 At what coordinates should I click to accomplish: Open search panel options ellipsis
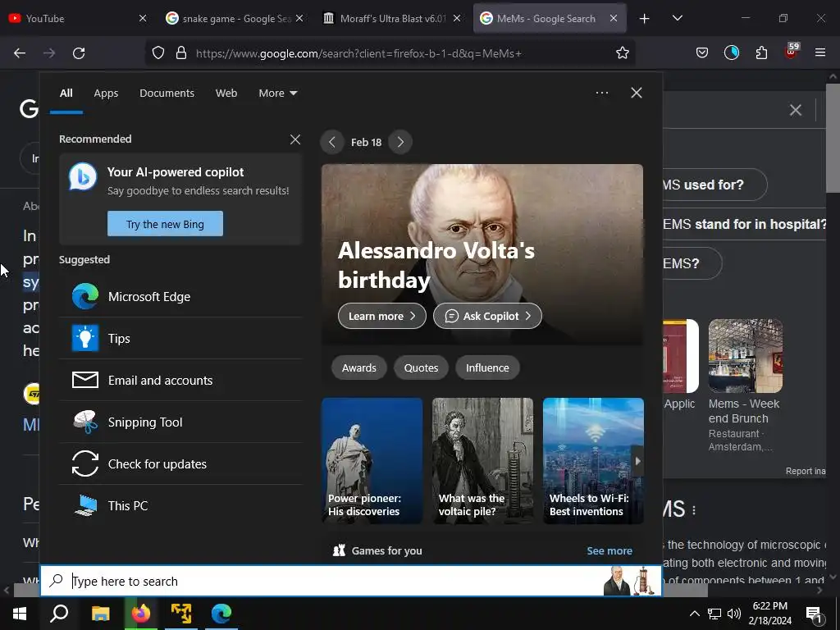click(602, 93)
